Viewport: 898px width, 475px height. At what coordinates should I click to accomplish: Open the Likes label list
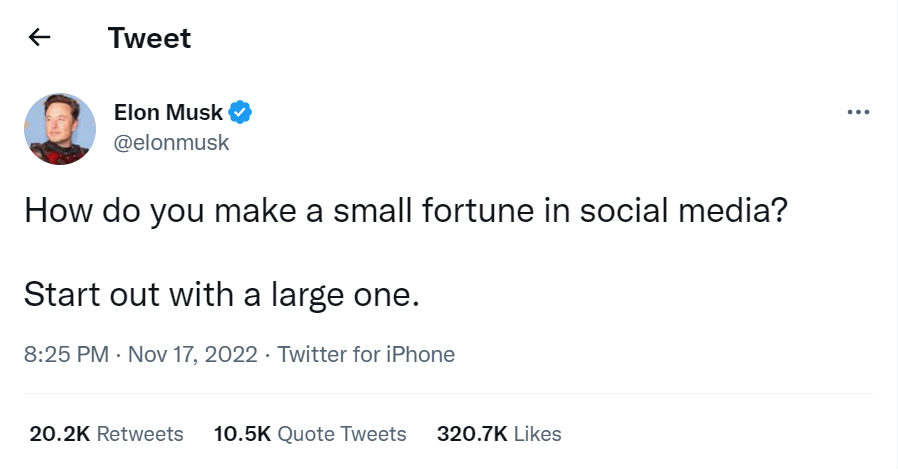coord(537,434)
